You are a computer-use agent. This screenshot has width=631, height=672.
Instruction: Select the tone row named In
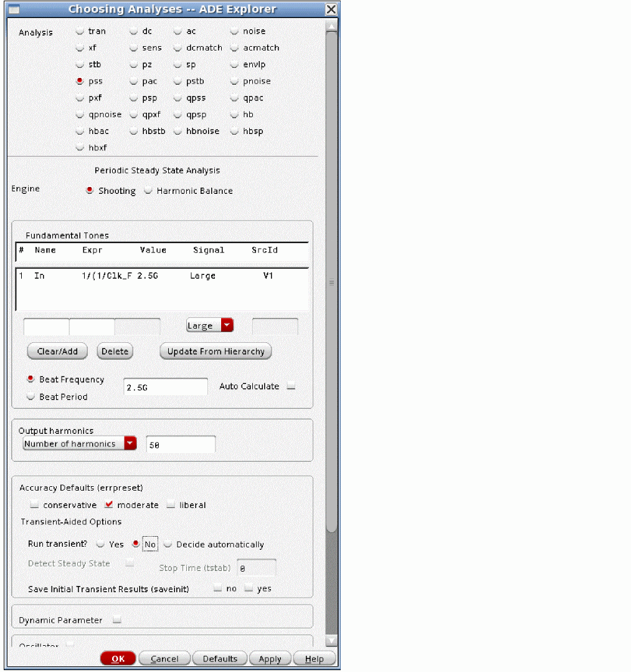(x=162, y=276)
